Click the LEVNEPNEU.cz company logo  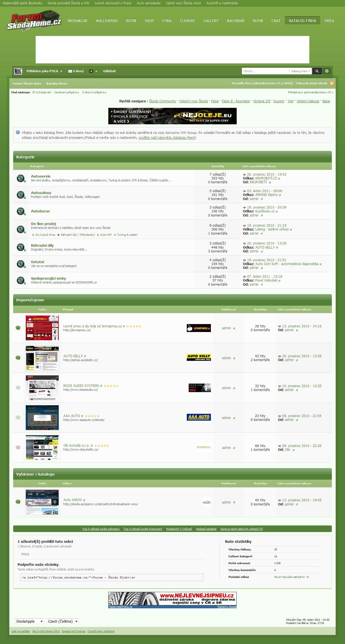(x=199, y=328)
